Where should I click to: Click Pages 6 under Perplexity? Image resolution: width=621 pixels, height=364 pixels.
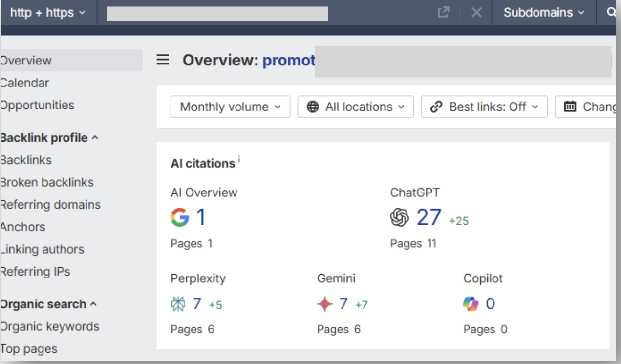tap(193, 329)
